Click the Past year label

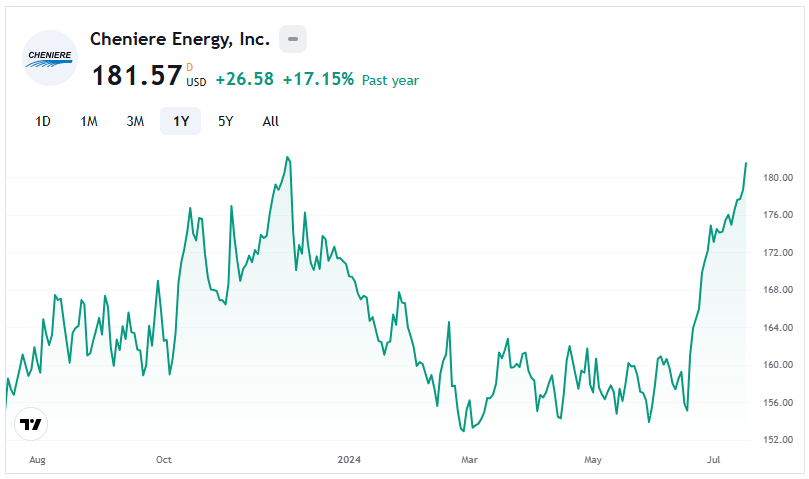[390, 80]
